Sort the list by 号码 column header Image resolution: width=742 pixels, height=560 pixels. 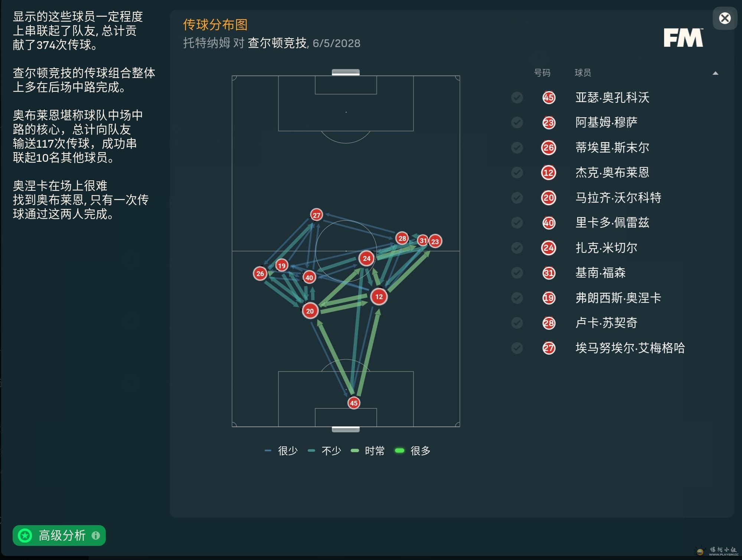[542, 73]
